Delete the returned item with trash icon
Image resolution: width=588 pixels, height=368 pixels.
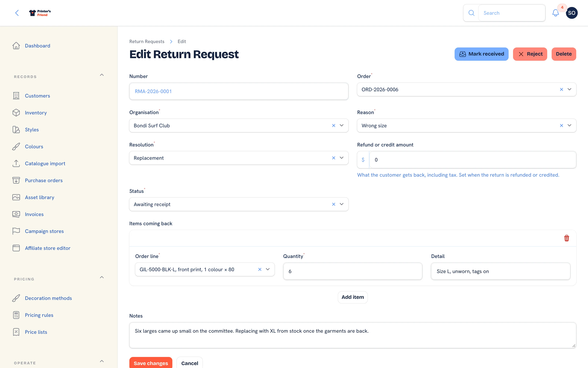567,238
